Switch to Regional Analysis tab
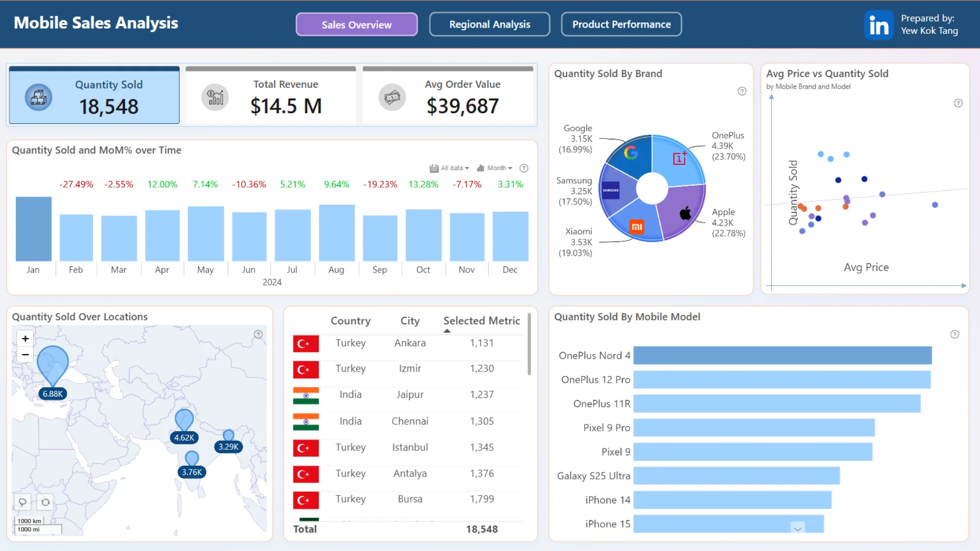The width and height of the screenshot is (980, 551). point(489,24)
